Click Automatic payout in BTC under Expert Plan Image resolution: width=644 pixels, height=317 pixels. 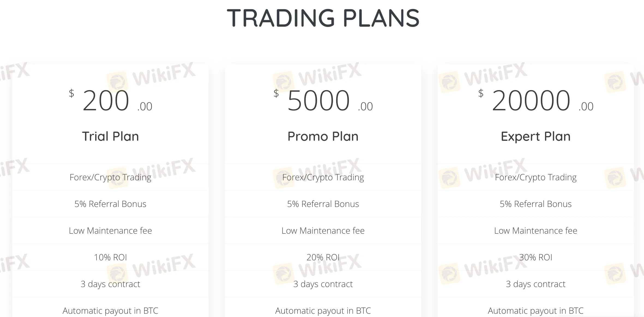coord(535,311)
